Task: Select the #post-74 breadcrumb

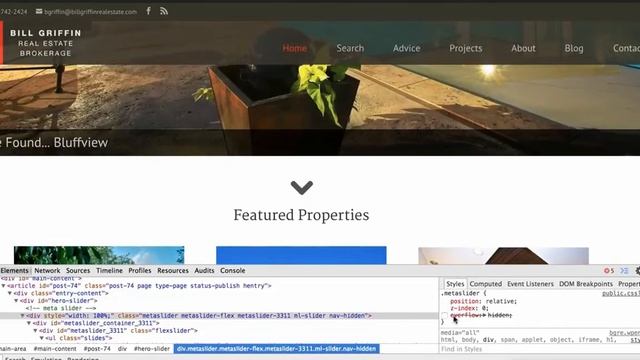Action: point(97,349)
